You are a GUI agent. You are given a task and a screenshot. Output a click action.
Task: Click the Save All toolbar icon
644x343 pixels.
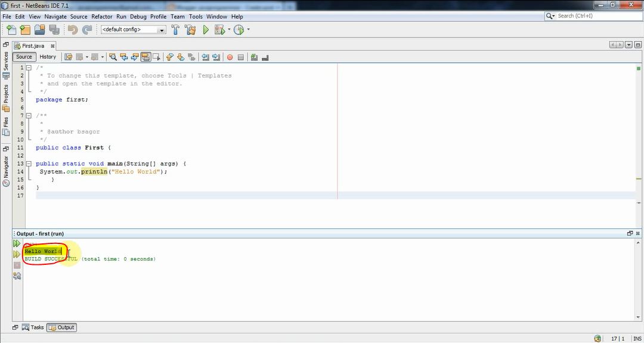54,30
